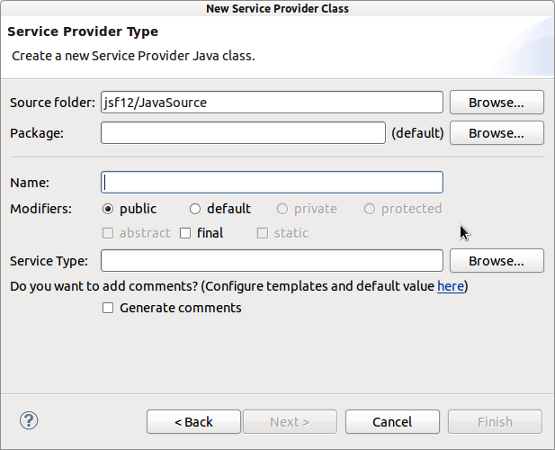Browse for the Source folder
555x450 pixels.
tap(497, 102)
